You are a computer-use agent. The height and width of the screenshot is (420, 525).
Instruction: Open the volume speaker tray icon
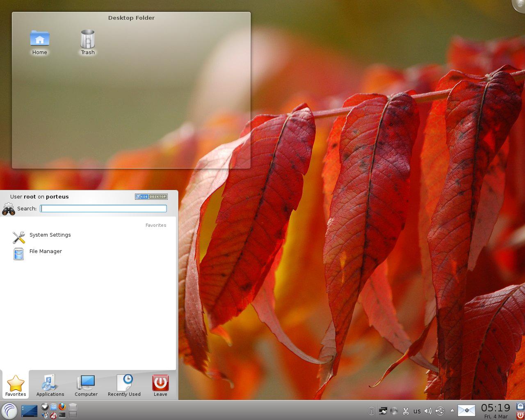click(x=428, y=411)
